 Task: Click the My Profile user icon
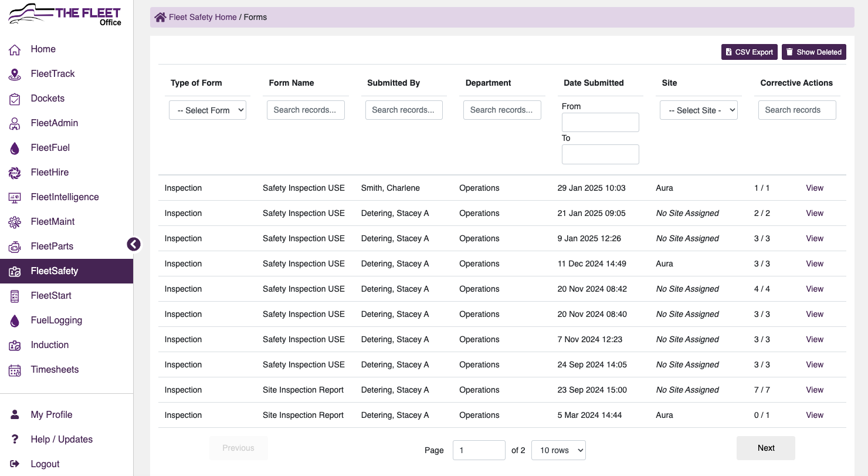[x=15, y=415]
